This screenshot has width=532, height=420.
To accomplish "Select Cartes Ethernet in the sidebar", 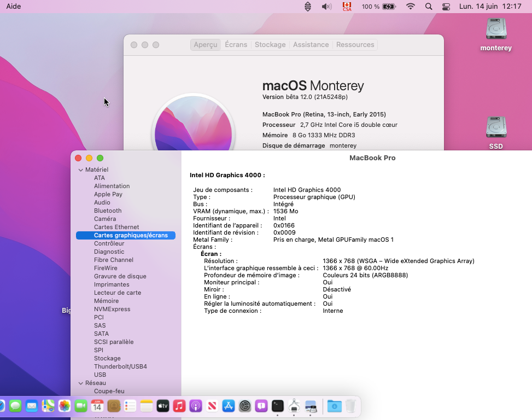I will pos(116,227).
